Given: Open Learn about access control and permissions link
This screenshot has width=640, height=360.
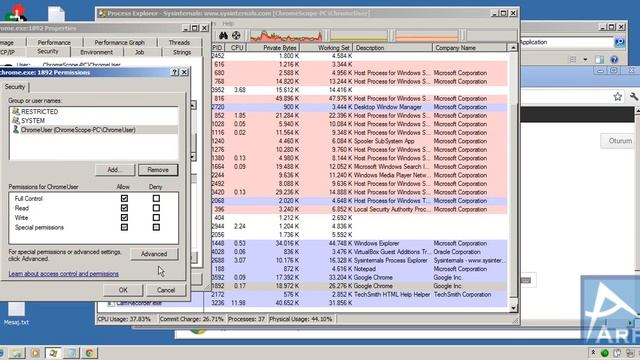Looking at the screenshot, I should click(64, 274).
